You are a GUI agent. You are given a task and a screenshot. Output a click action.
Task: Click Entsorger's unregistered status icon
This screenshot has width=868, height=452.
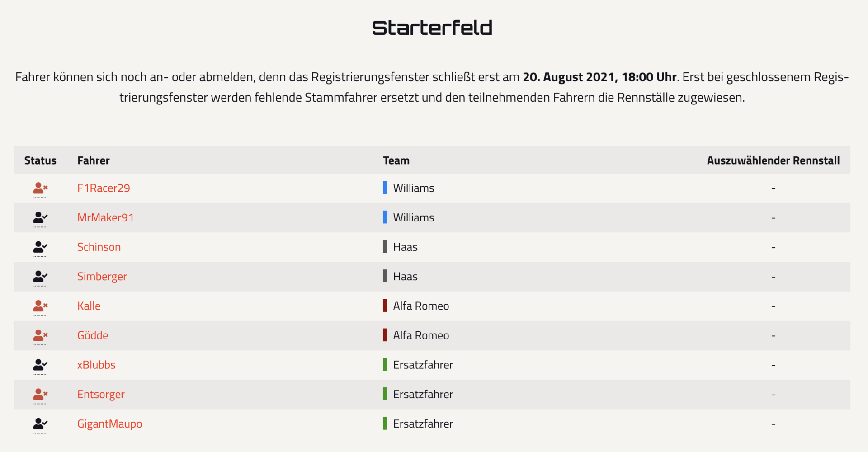pos(40,394)
